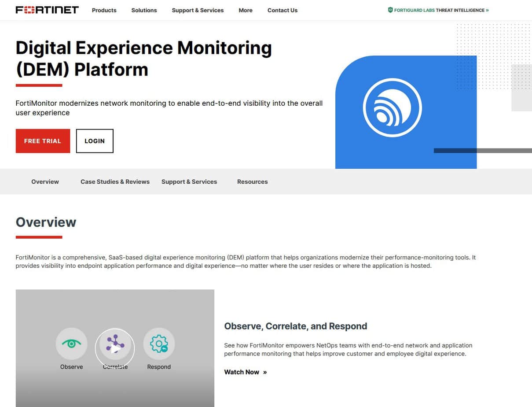This screenshot has height=407, width=532.
Task: Click the FortiMonitor modernizes network monitoring subtitle
Action: click(x=169, y=108)
